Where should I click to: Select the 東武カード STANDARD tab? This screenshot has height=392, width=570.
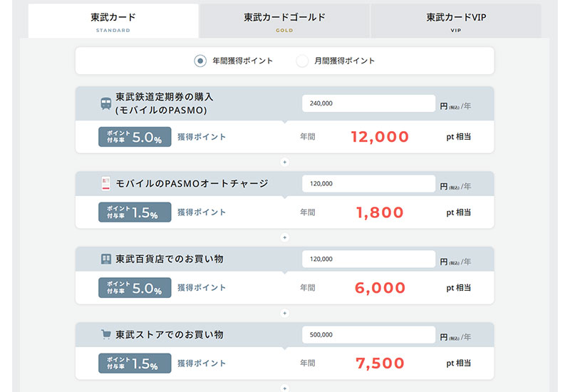click(113, 21)
